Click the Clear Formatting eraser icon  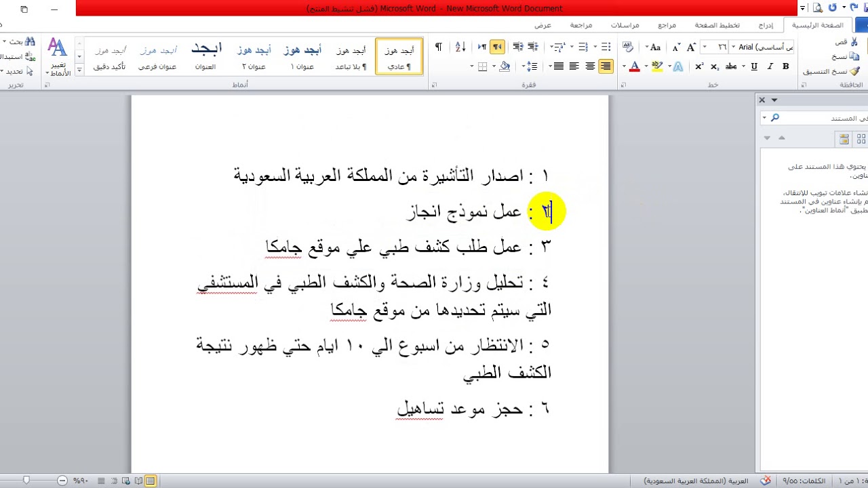point(628,47)
